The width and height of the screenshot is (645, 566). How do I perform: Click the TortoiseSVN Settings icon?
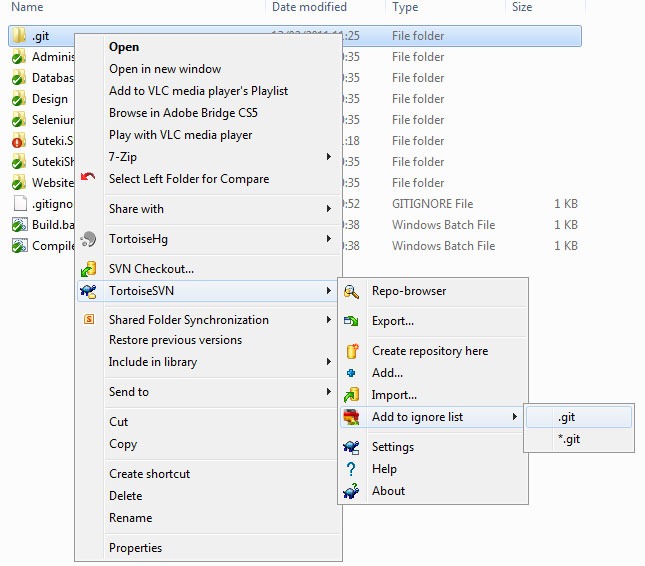point(351,447)
